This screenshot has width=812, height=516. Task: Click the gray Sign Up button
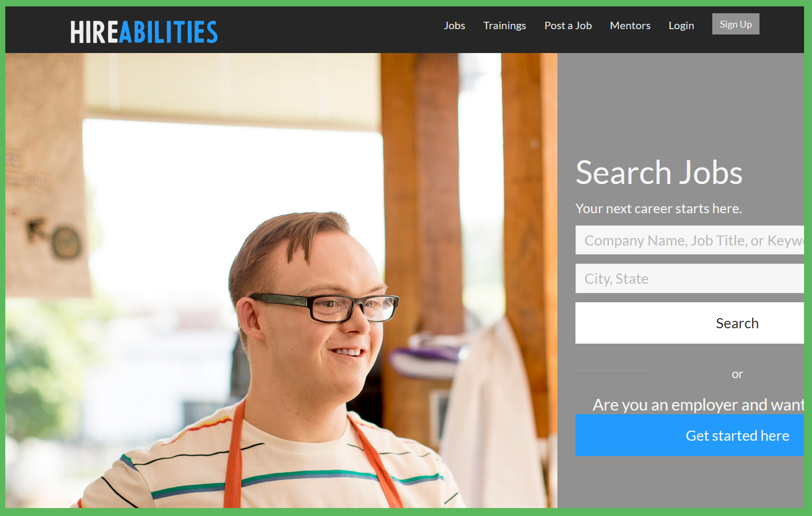(736, 24)
